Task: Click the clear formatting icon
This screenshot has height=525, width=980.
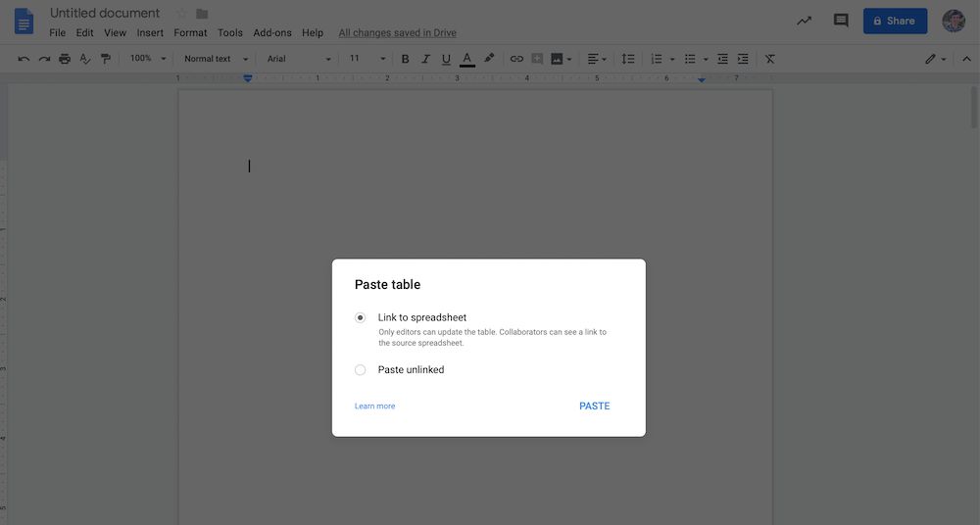Action: (770, 59)
